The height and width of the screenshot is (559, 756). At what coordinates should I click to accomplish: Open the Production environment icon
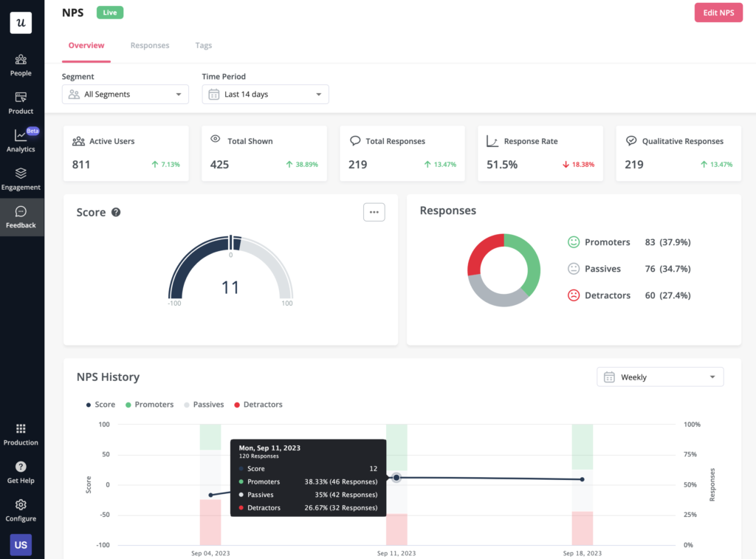21,433
